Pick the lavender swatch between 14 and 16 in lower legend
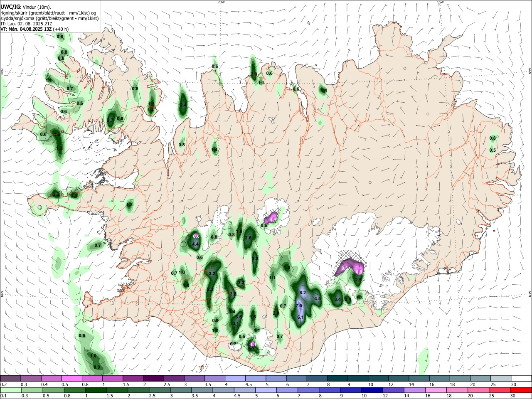Screen dimensions: 532x399 [415, 390]
